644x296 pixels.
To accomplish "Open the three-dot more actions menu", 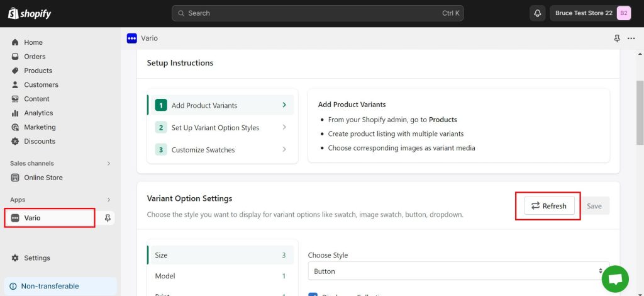I will pyautogui.click(x=631, y=38).
